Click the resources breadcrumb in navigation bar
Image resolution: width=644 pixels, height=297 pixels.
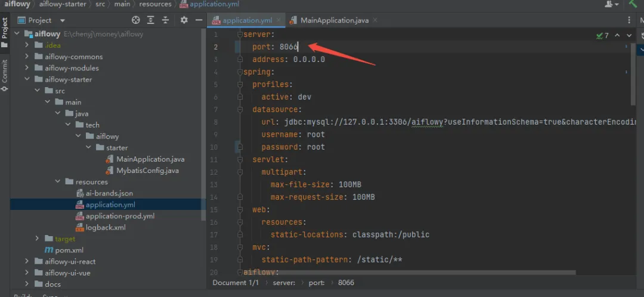[x=155, y=4]
